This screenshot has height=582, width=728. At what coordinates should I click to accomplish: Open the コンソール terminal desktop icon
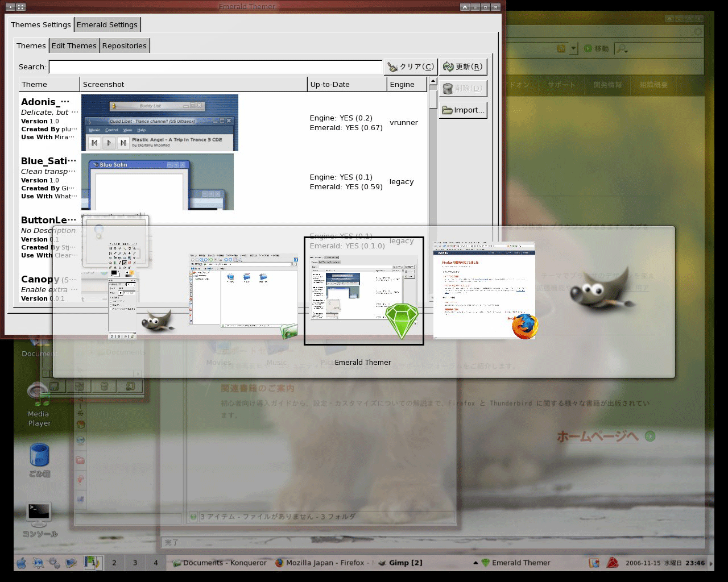coord(39,519)
